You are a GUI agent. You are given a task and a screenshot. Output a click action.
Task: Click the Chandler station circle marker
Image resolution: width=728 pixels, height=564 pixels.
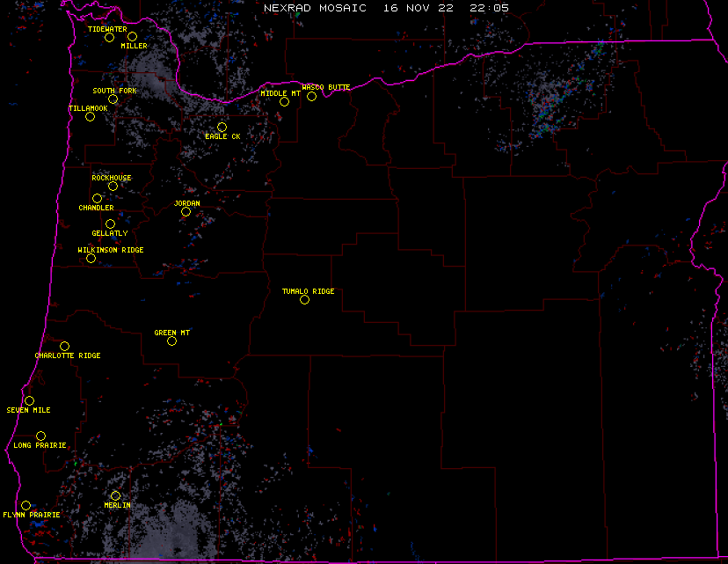coord(97,198)
